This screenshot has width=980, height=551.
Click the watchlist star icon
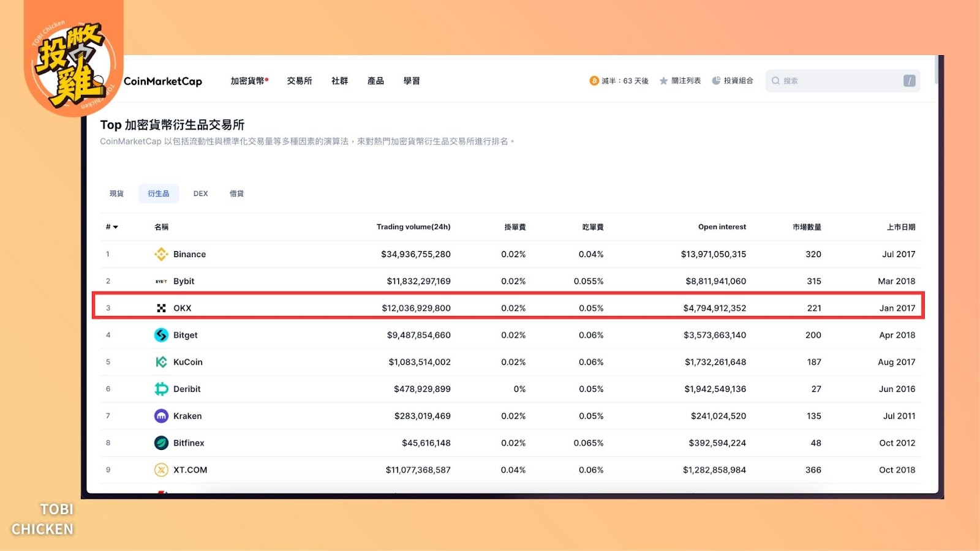pos(663,81)
